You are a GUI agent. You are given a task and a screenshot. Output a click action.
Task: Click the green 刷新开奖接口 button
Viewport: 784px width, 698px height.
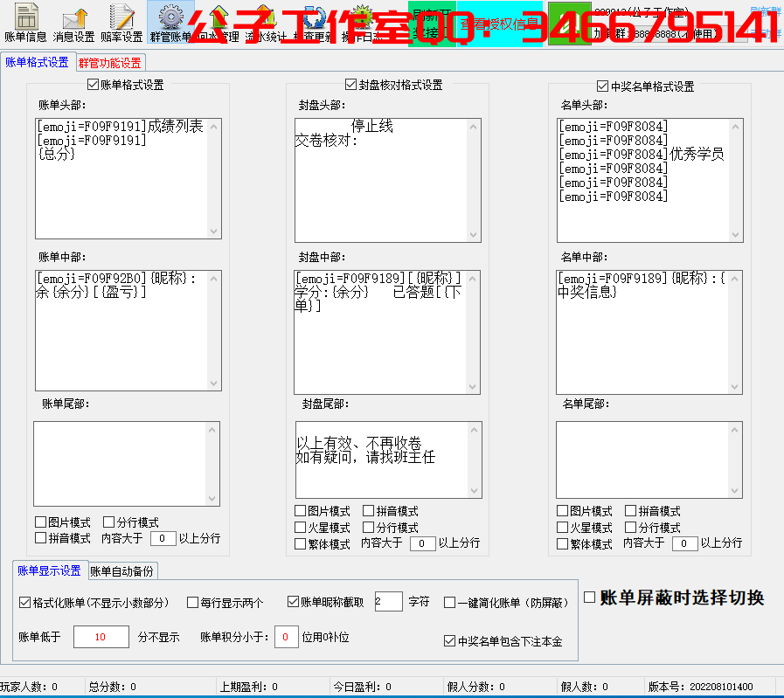(x=432, y=24)
